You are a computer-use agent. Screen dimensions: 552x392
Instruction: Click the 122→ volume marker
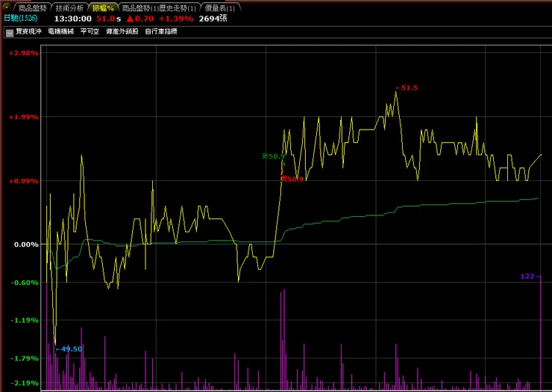click(x=530, y=276)
